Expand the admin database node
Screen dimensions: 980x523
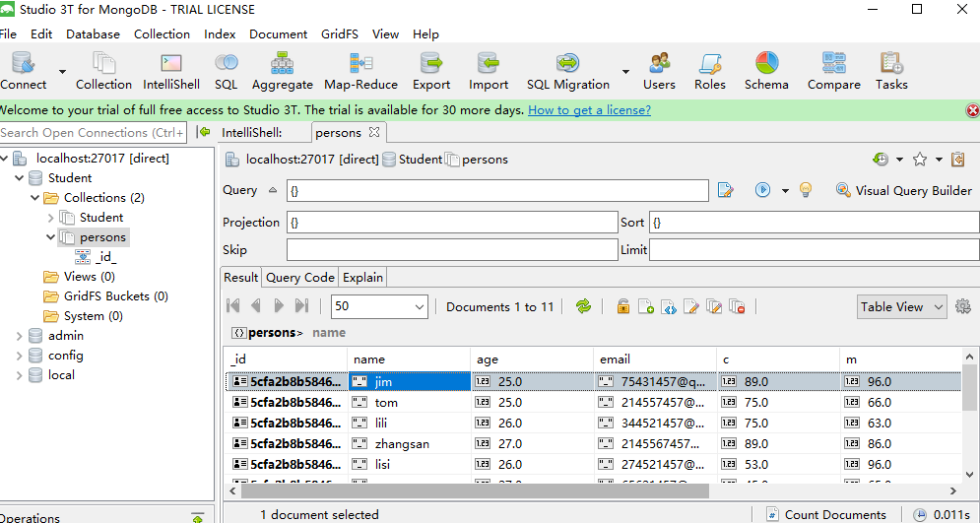(x=20, y=336)
